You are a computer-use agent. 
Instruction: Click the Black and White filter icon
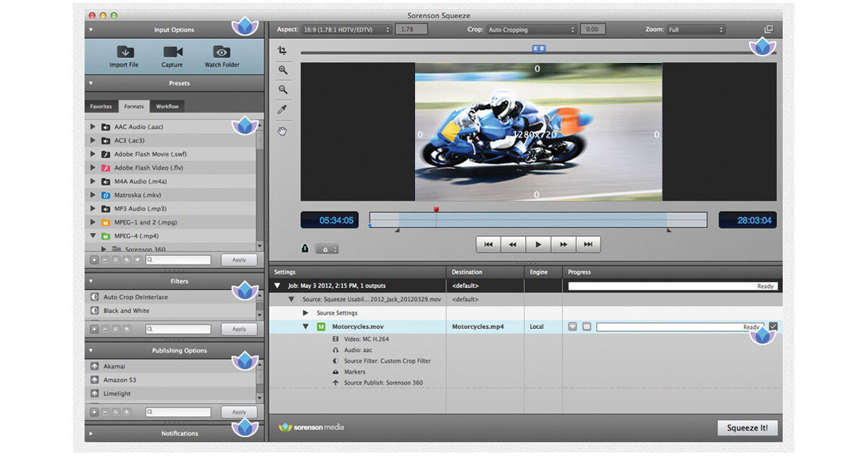pyautogui.click(x=95, y=311)
